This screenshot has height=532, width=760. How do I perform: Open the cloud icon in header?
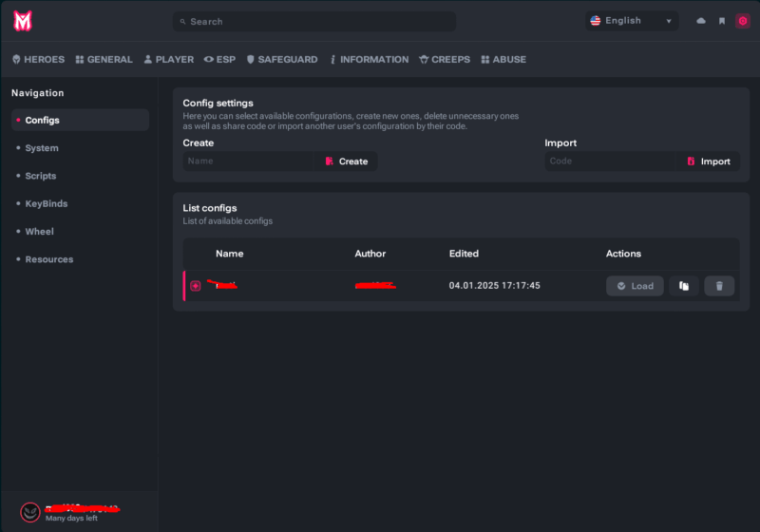pos(701,21)
